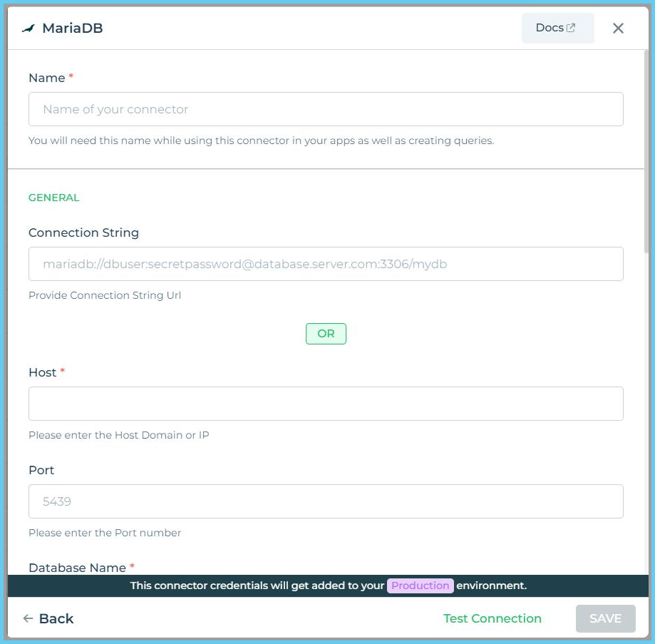
Task: Click the MariaDB seal logo icon
Action: coord(29,29)
